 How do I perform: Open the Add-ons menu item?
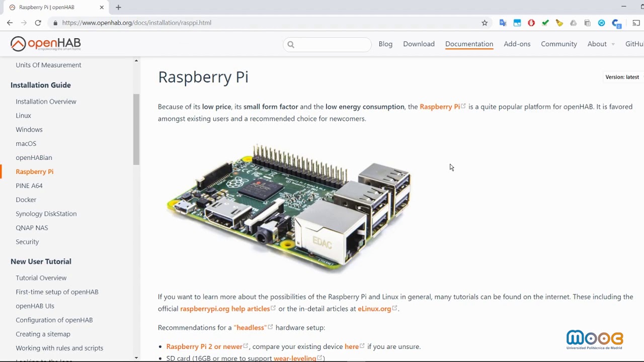point(517,44)
